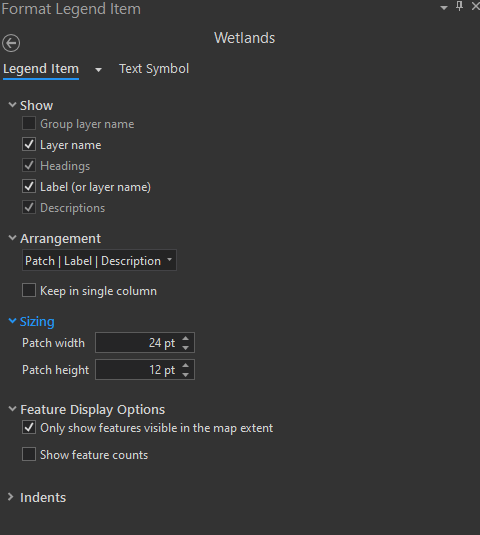Close the Format Legend Item pane
This screenshot has height=535, width=480.
[x=475, y=6]
